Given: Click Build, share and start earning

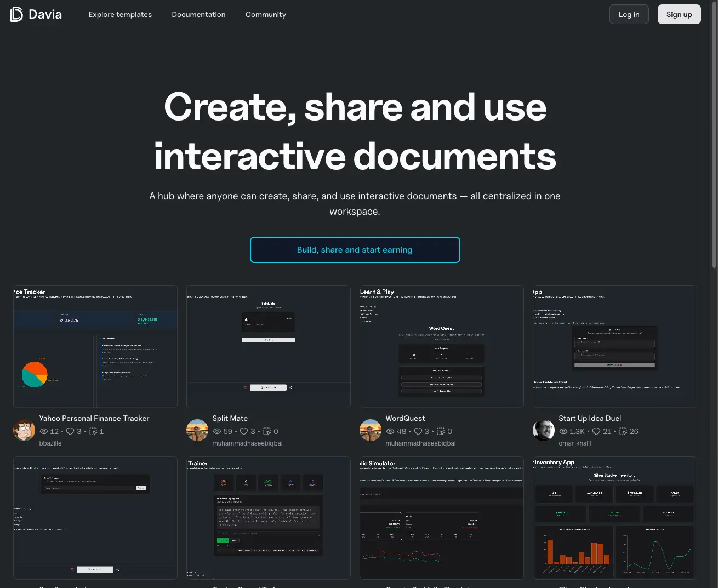Looking at the screenshot, I should point(355,250).
